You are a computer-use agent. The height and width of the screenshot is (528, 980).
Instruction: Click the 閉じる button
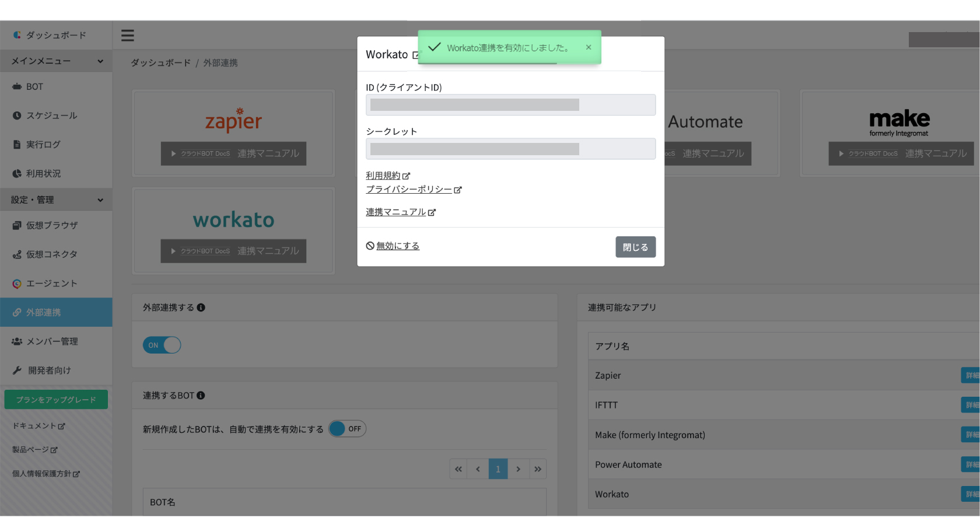[635, 247]
